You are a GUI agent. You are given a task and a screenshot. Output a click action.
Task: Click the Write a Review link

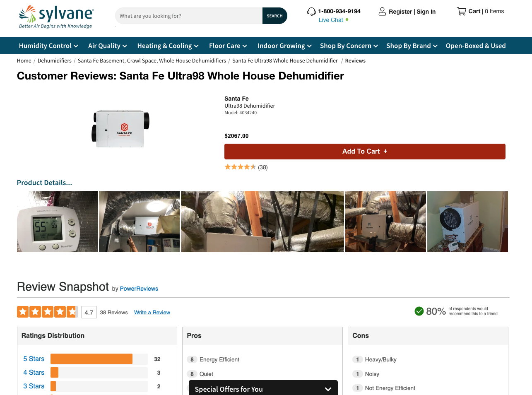152,312
